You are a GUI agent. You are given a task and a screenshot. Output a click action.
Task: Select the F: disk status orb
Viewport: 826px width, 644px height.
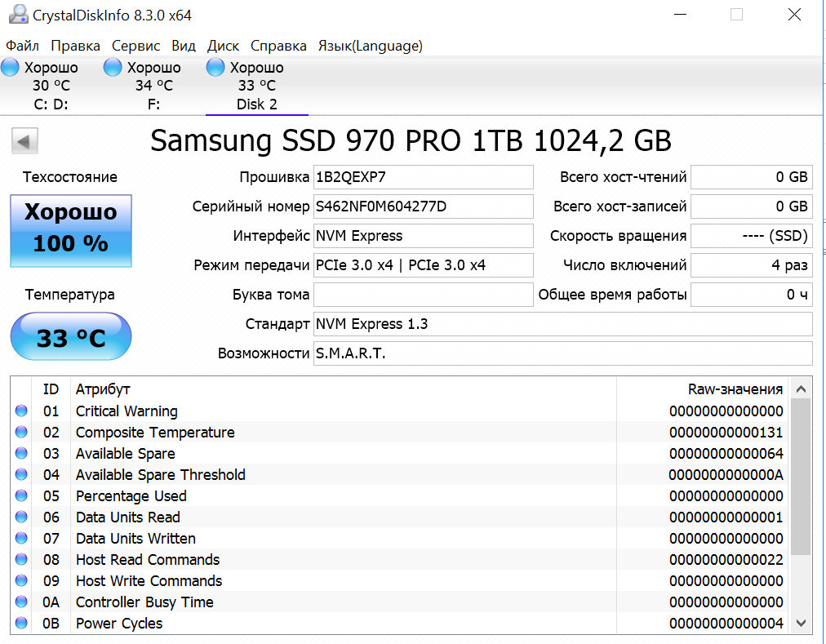click(x=113, y=68)
